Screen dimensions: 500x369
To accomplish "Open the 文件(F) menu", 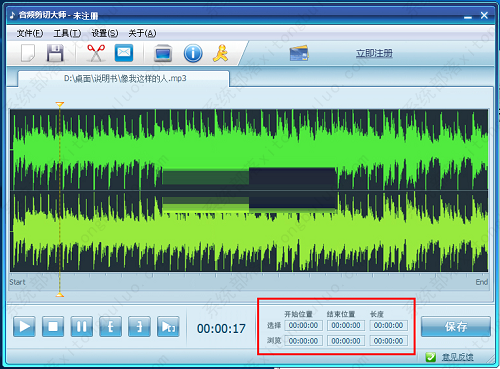I will [x=30, y=33].
